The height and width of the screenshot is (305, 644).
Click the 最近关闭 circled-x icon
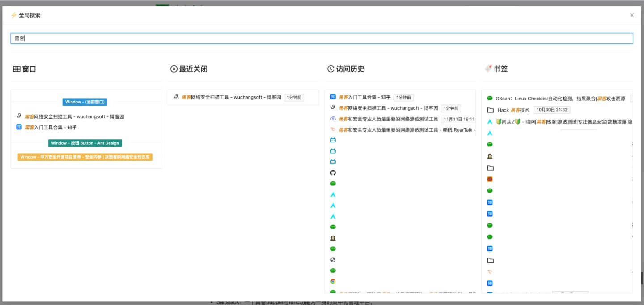pos(174,69)
